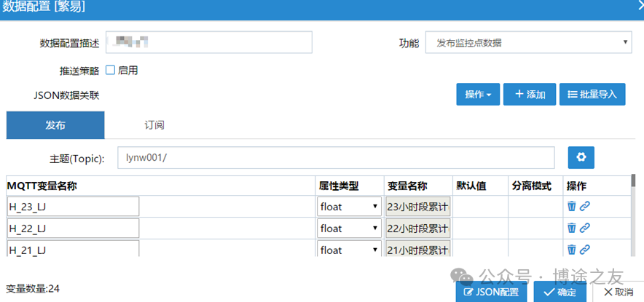Switch to the 订阅 tab
Viewport: 644px width, 302px height.
point(154,125)
